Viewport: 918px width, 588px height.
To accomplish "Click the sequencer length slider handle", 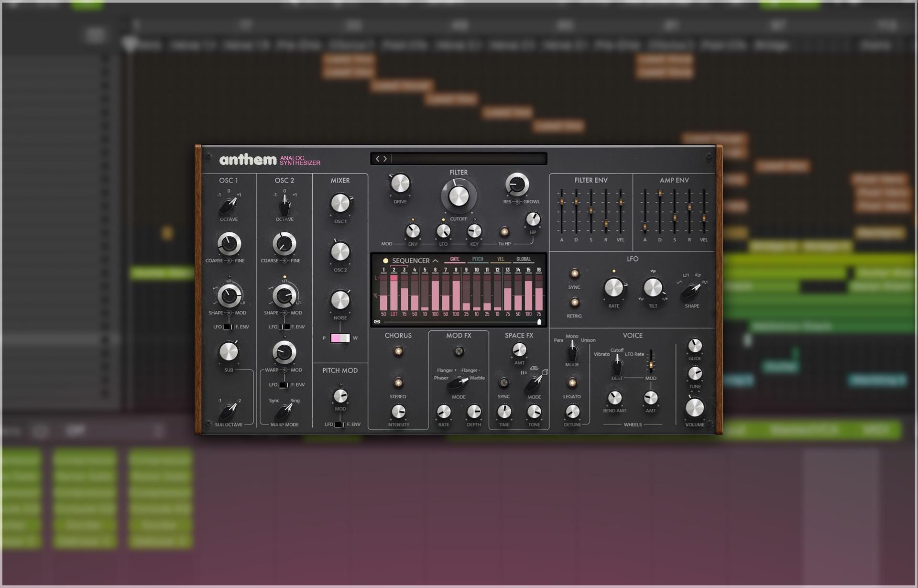I will click(x=539, y=322).
